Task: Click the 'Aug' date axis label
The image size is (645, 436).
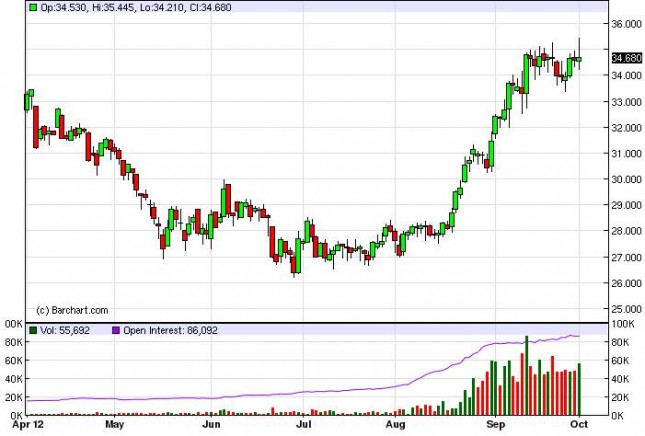Action: (396, 424)
